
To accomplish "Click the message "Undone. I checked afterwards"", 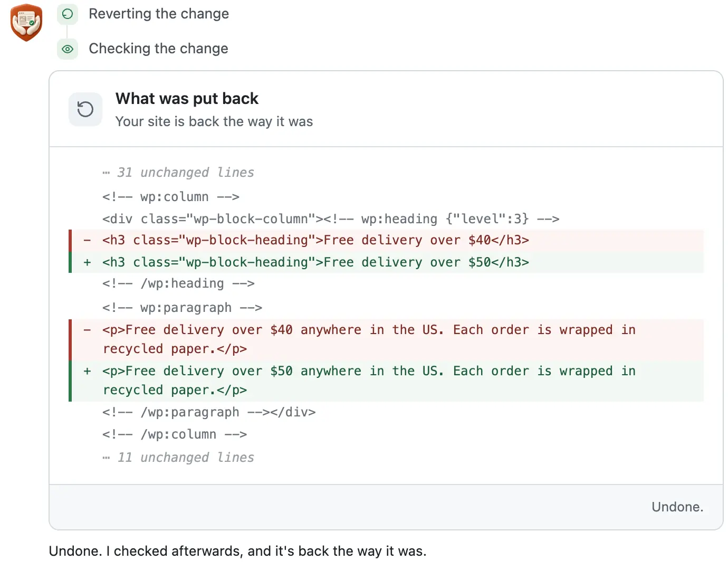I will click(x=237, y=551).
